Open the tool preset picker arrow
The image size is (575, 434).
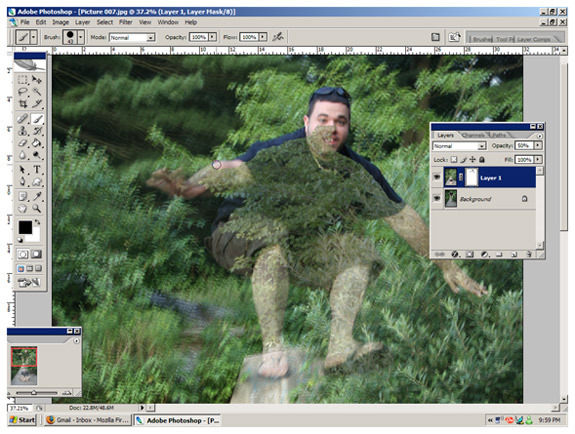(x=34, y=37)
